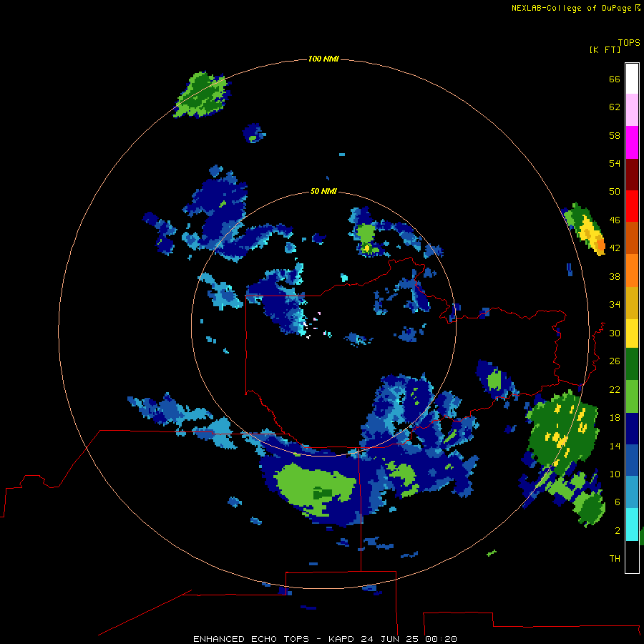Click the navy blue legend swatch
644x644 pixels.
click(x=632, y=429)
